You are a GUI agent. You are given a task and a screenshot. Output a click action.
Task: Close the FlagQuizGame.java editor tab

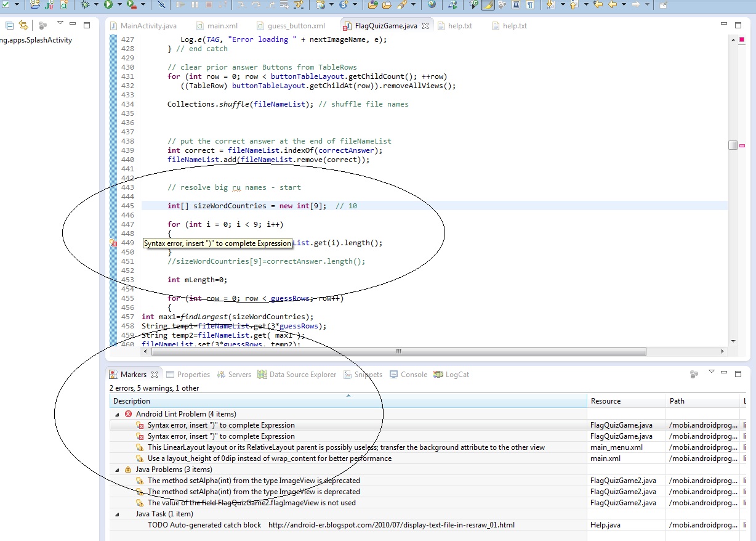425,26
